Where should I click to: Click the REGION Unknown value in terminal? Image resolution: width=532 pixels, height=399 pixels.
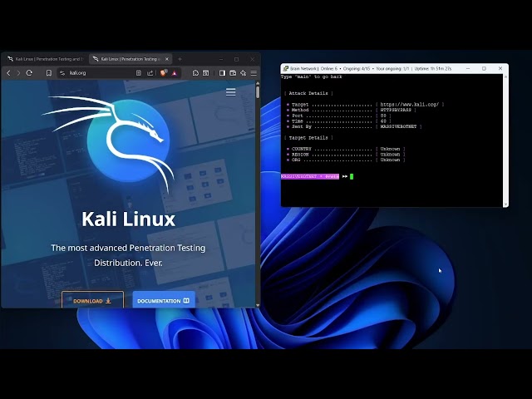click(x=390, y=155)
